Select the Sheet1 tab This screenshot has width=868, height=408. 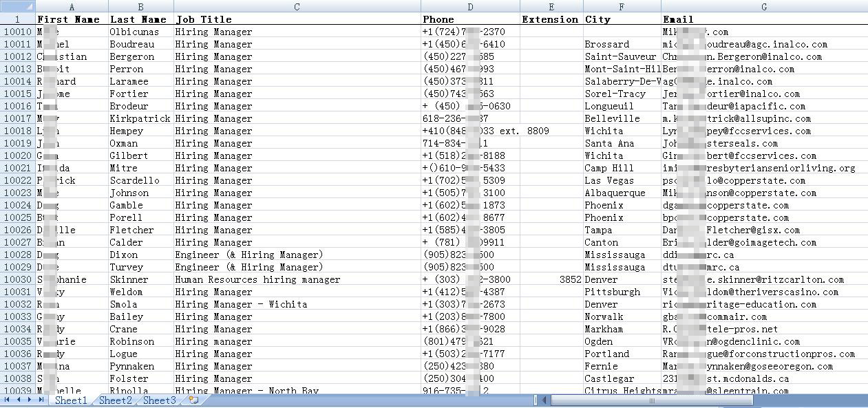point(71,400)
